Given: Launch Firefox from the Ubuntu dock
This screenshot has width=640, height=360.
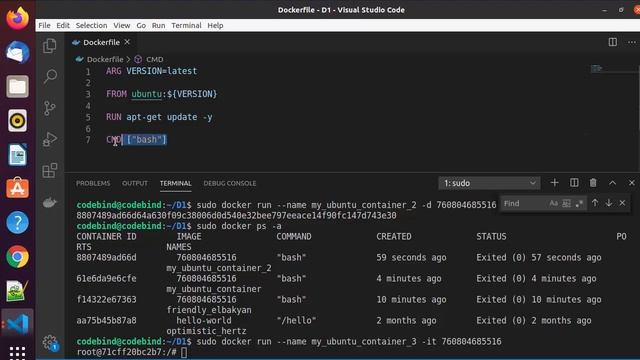Looking at the screenshot, I should click(x=18, y=18).
